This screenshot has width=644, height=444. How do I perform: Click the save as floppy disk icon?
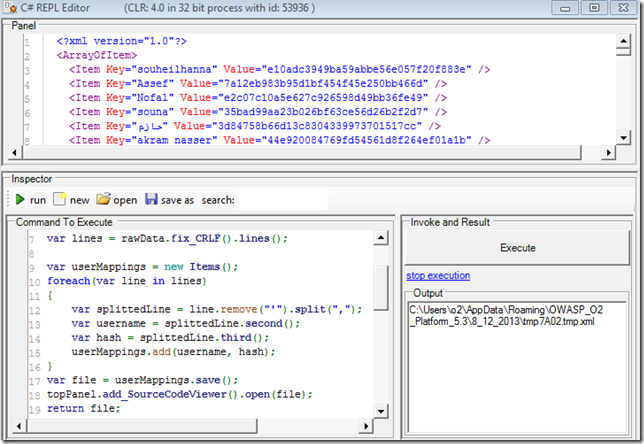(151, 200)
